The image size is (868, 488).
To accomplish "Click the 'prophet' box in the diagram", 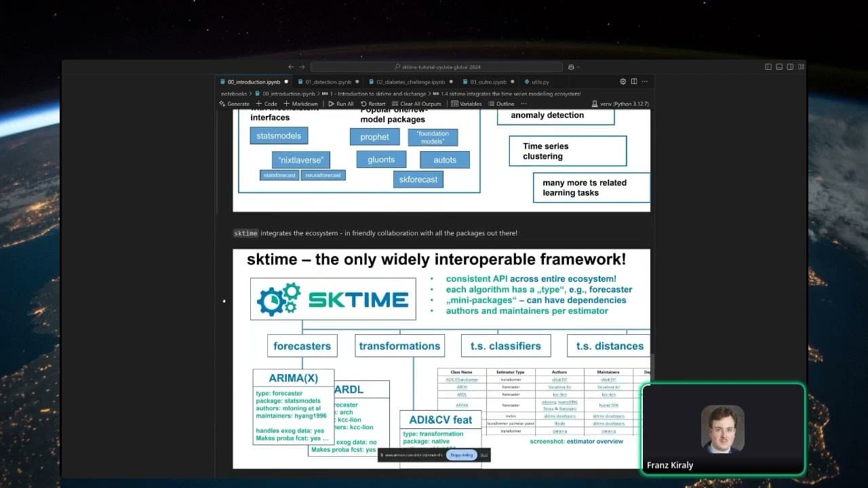I will click(x=375, y=137).
